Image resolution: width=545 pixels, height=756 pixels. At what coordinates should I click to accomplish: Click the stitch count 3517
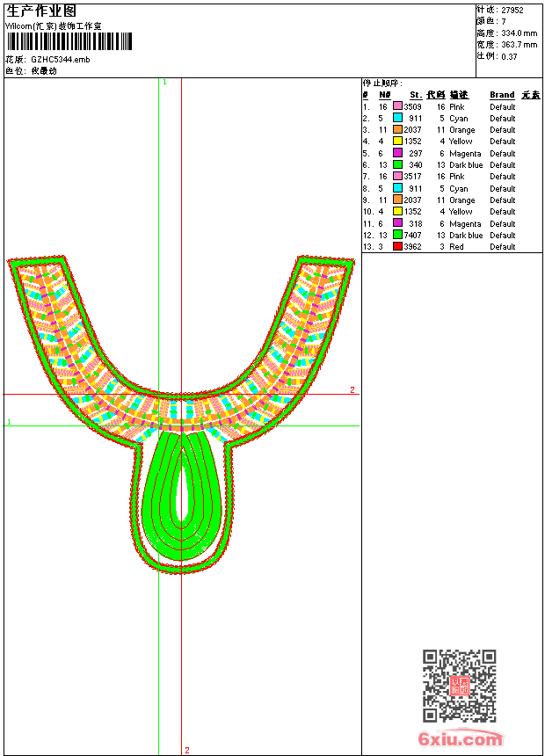(413, 177)
